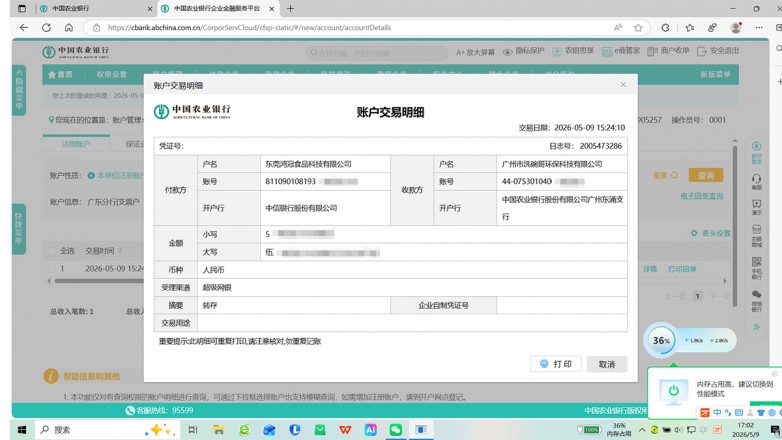
Task: Open WeChat from the taskbar
Action: [396, 430]
